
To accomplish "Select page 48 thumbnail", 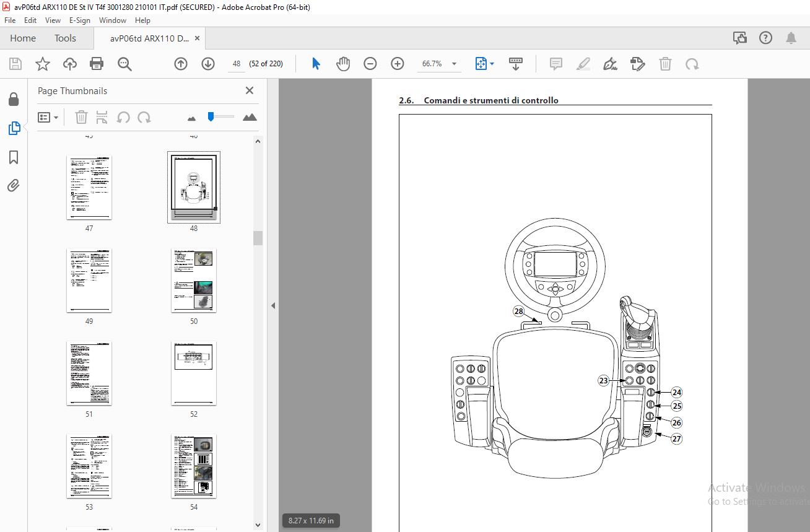I will click(194, 188).
